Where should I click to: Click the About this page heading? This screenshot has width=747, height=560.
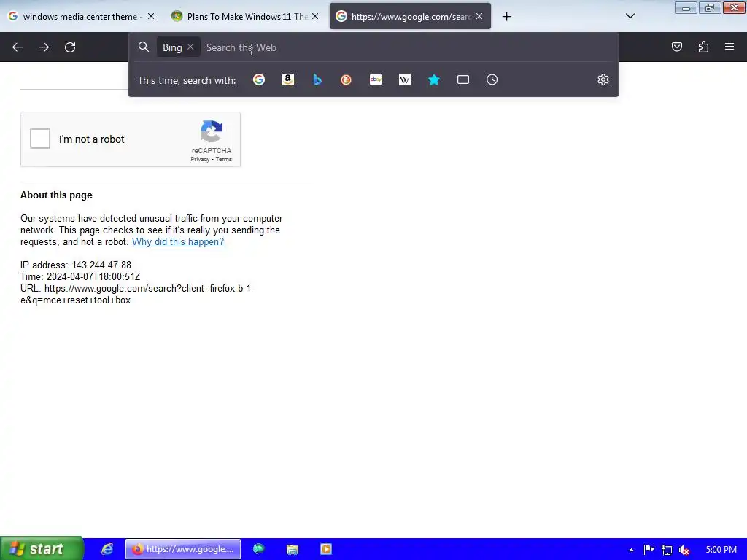coord(56,195)
